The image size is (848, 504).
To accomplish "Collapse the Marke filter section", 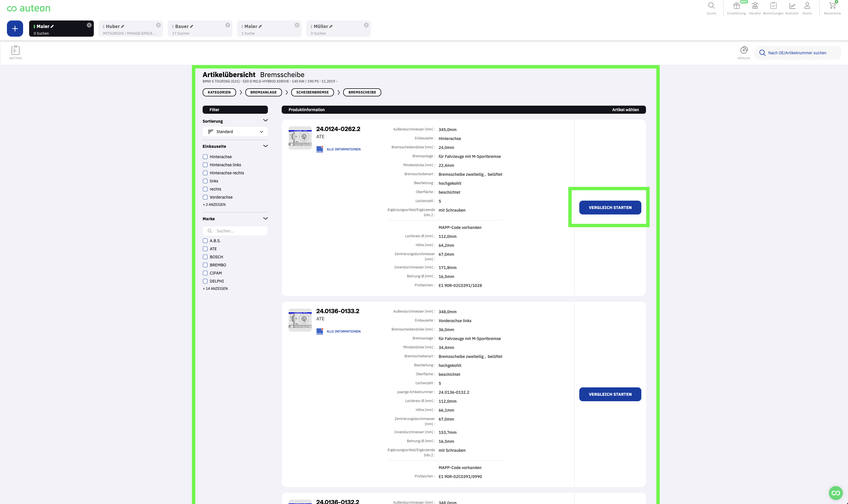I will [x=265, y=219].
